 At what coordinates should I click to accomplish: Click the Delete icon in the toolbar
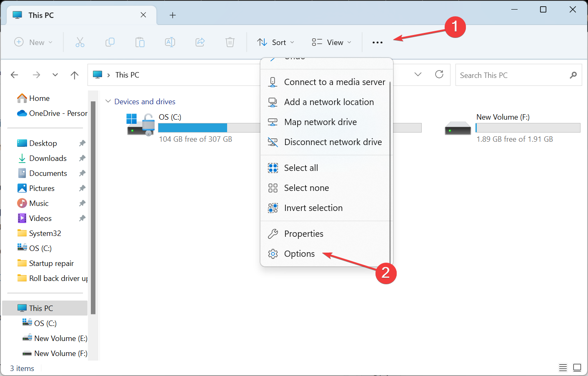point(230,42)
